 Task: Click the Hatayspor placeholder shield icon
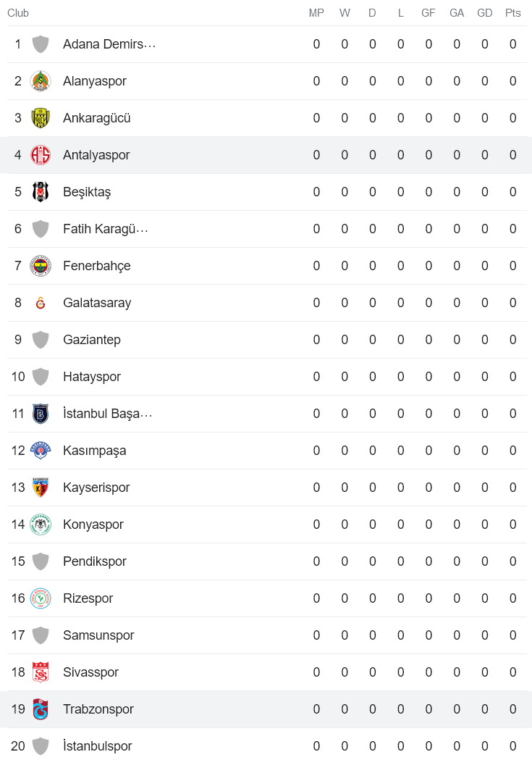tap(41, 376)
